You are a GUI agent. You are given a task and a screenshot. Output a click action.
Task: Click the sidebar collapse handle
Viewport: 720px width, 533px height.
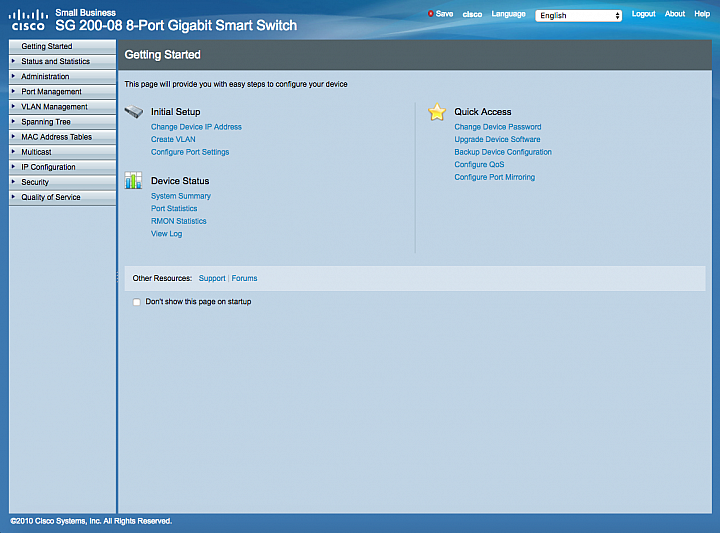[117, 276]
